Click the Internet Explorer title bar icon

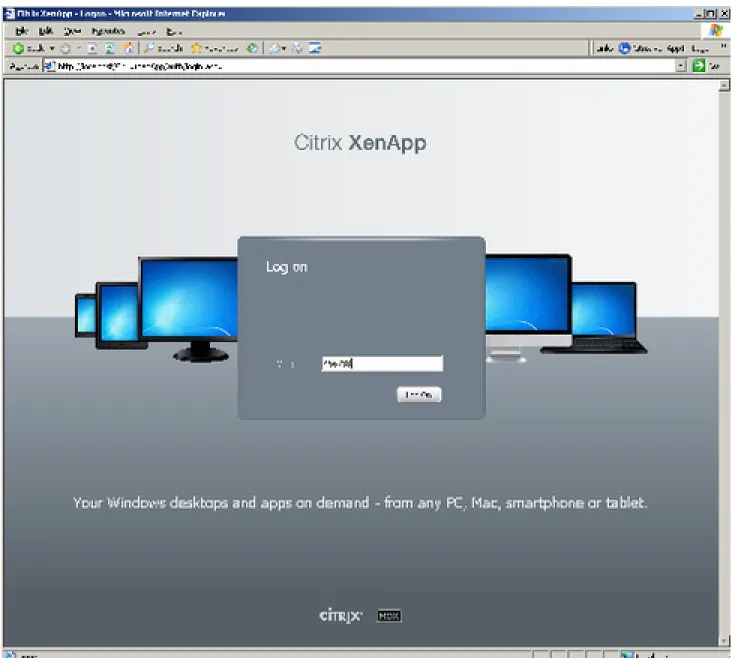point(9,14)
